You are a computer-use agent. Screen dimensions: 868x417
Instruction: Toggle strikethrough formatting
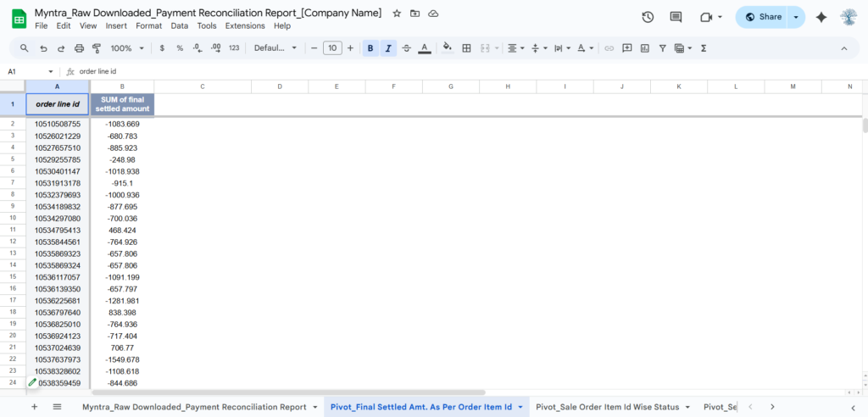point(407,48)
